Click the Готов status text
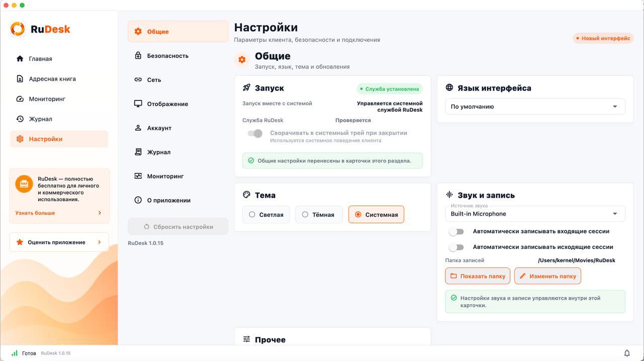Image resolution: width=644 pixels, height=361 pixels. (29, 353)
